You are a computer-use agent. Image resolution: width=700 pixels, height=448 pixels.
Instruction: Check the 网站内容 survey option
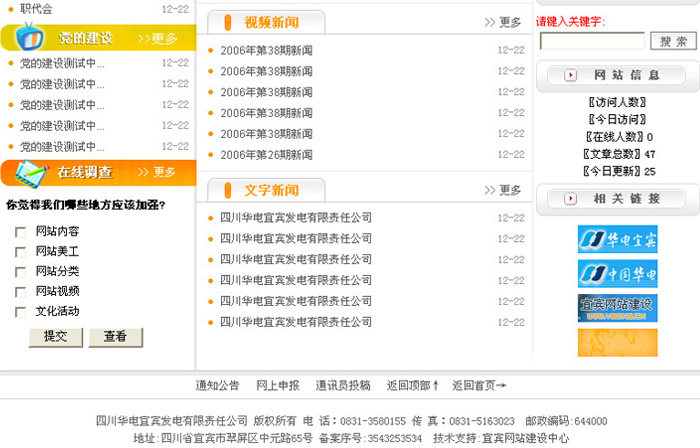pyautogui.click(x=20, y=232)
